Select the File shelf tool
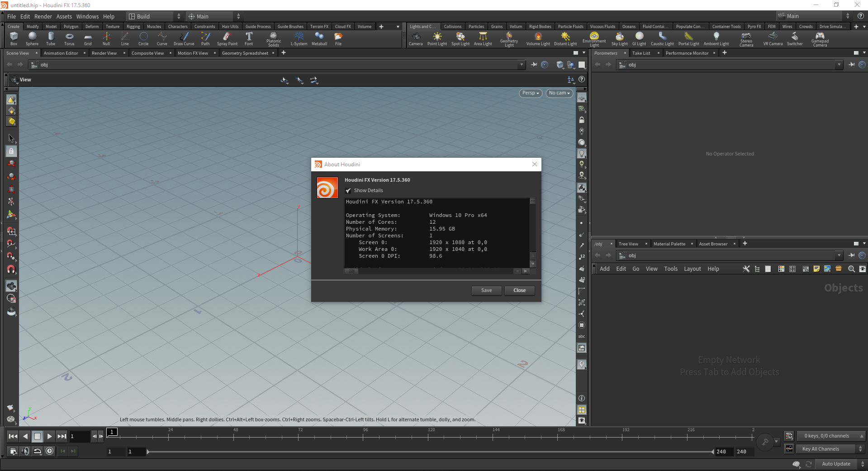This screenshot has height=471, width=868. point(338,39)
